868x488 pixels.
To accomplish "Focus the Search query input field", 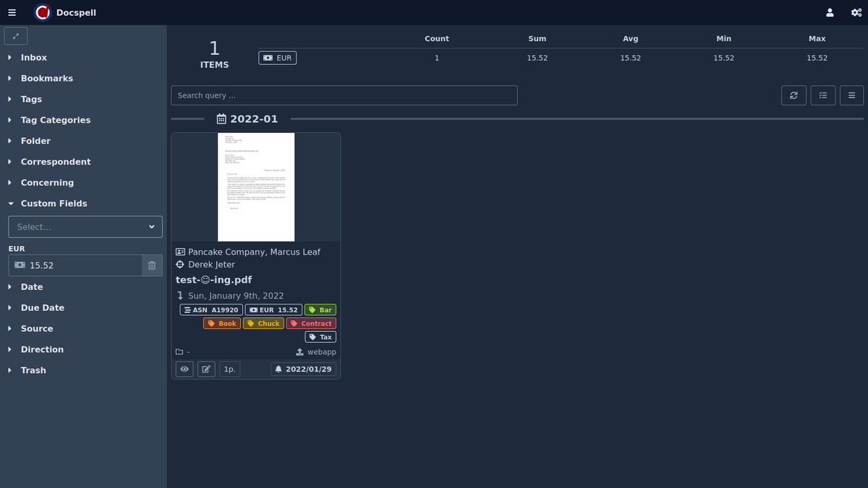I will point(344,95).
